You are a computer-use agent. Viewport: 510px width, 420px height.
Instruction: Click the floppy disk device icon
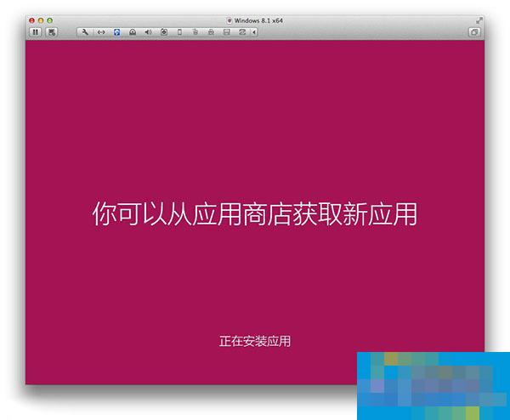(227, 31)
